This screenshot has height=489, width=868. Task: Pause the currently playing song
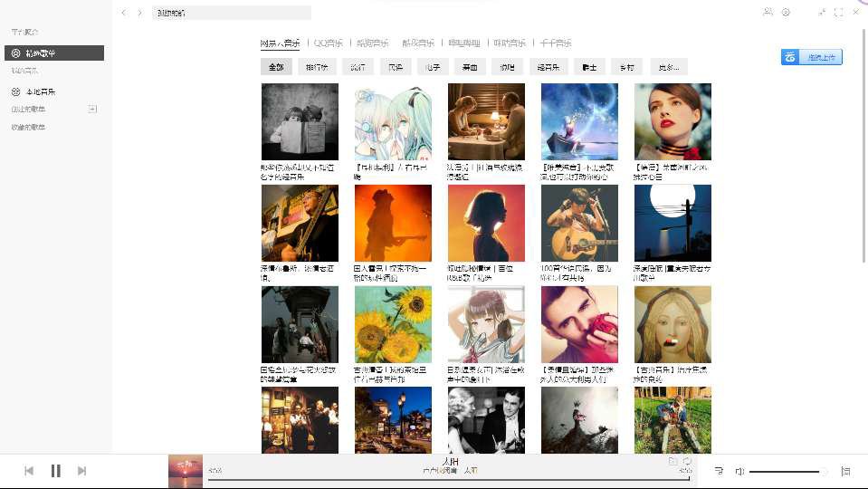55,471
